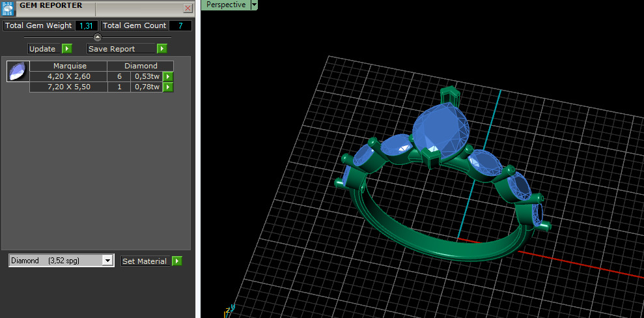
Task: Click the Save Report button label
Action: coord(122,49)
